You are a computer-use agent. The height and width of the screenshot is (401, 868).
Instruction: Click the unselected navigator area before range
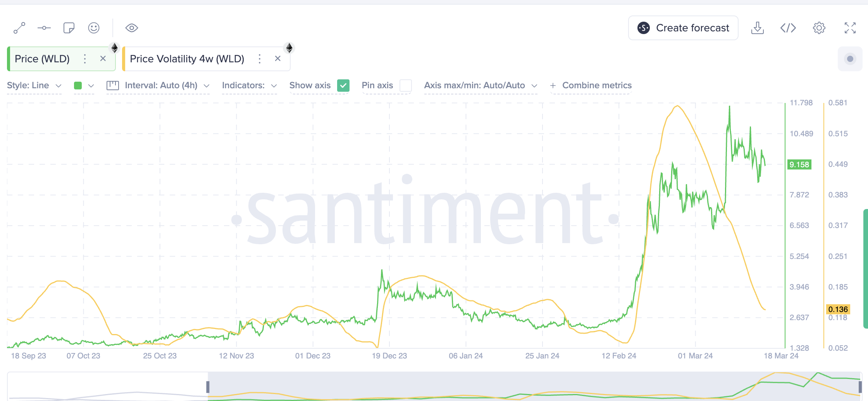(x=107, y=387)
